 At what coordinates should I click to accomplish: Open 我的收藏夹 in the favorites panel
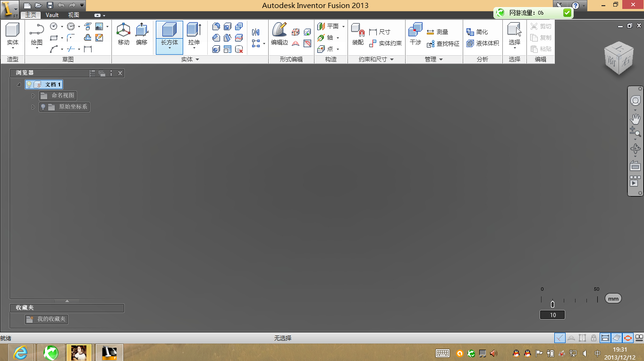46,319
